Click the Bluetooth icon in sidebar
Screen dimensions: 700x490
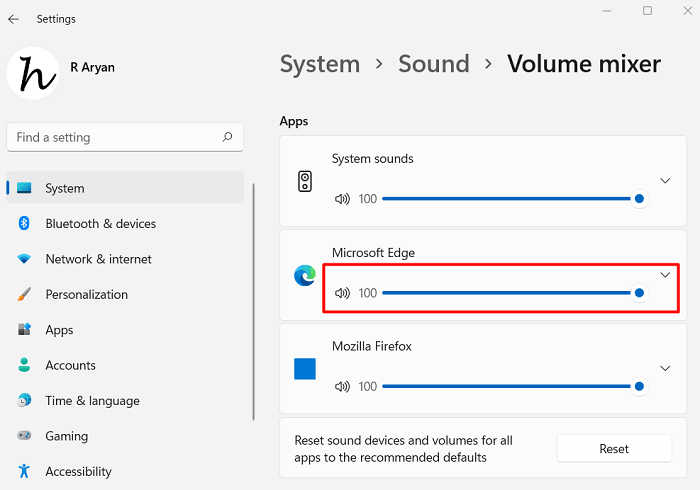pyautogui.click(x=24, y=223)
